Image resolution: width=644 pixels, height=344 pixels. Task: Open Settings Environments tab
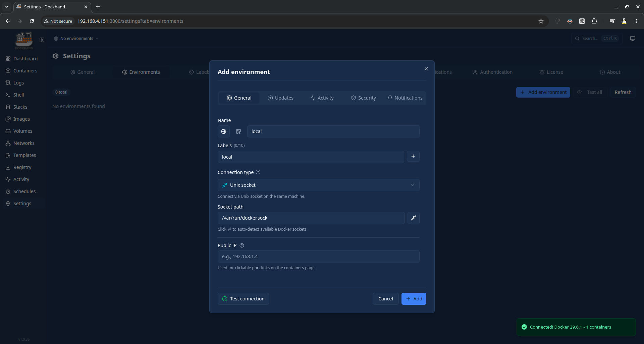[141, 72]
